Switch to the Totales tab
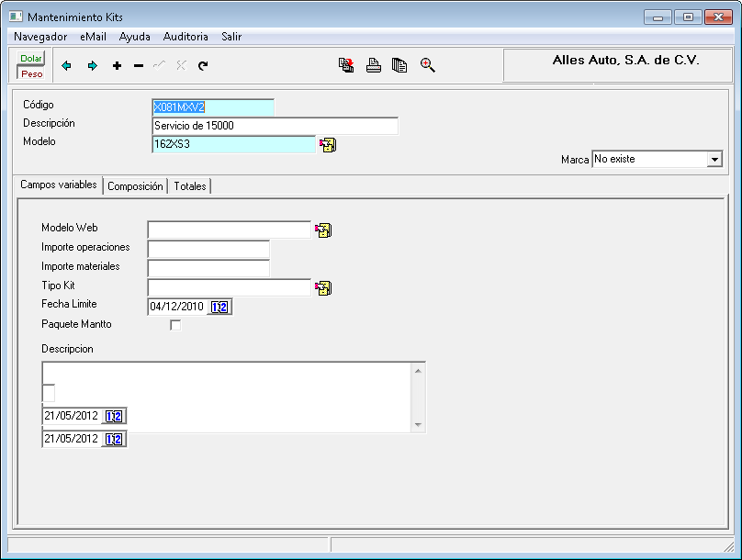Viewport: 742px width, 560px height. [190, 186]
